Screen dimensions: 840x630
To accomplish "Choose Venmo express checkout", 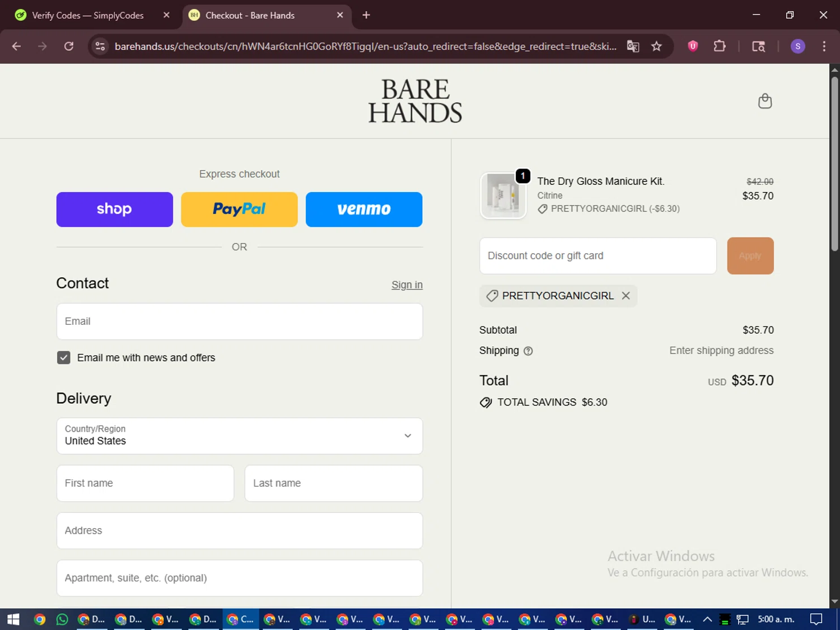I will click(x=364, y=209).
